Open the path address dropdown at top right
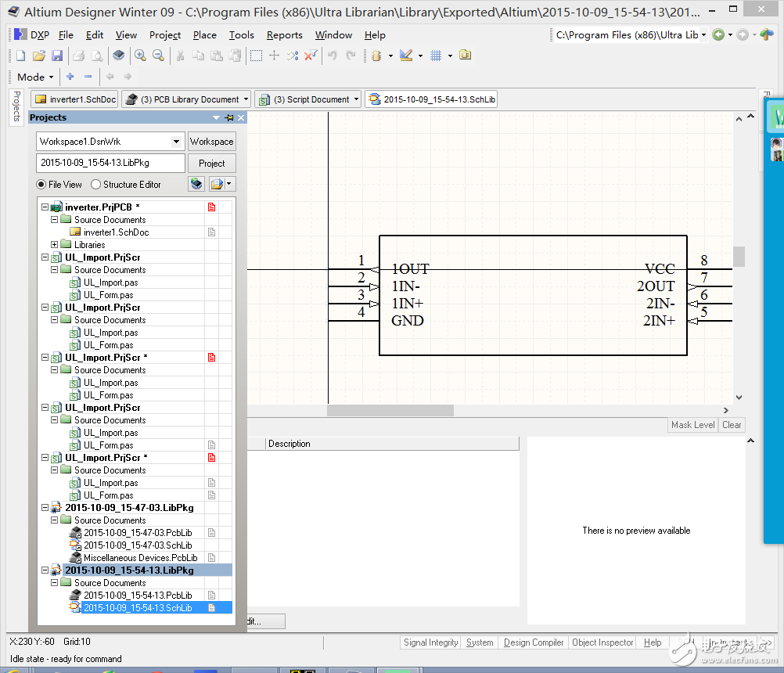Screen dimensions: 784x673 [x=703, y=34]
